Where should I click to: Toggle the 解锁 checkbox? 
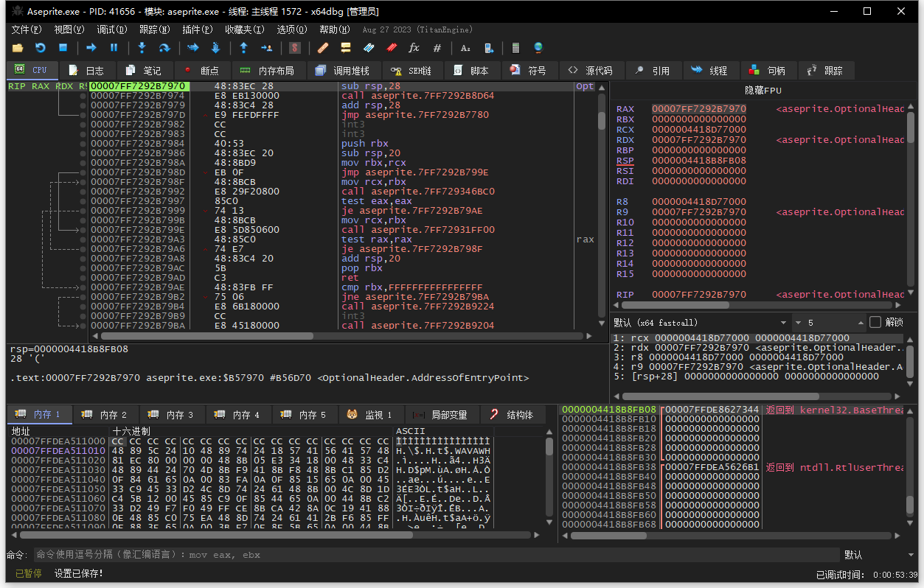pos(875,322)
